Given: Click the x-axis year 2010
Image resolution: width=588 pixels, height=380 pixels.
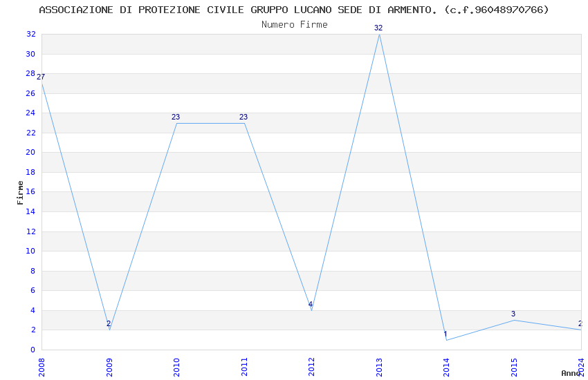Looking at the screenshot, I should (176, 368).
